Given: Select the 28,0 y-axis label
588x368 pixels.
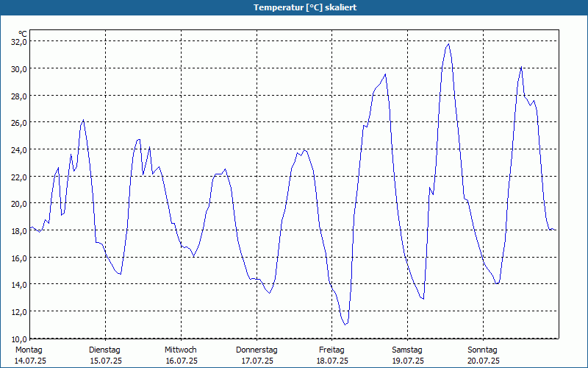Looking at the screenshot, I should pos(19,96).
